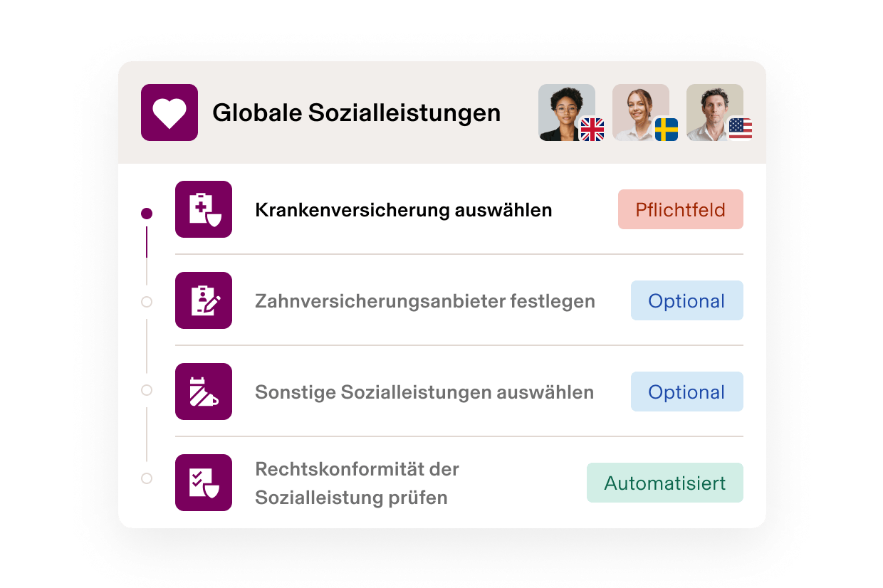The image size is (883, 588).
Task: Click the Automatisiert badge
Action: click(x=664, y=483)
